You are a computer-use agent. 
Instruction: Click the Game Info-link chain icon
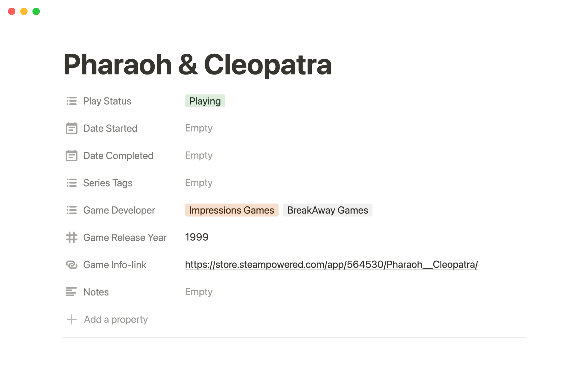point(72,265)
